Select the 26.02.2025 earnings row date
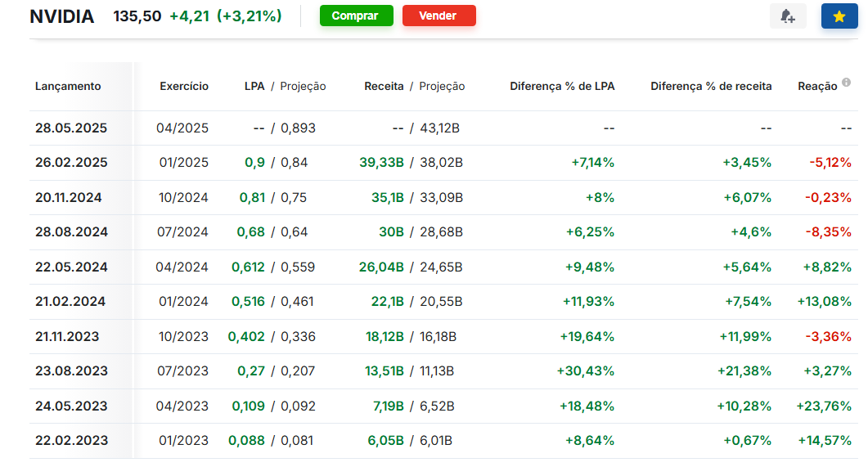The image size is (868, 476). pyautogui.click(x=71, y=163)
